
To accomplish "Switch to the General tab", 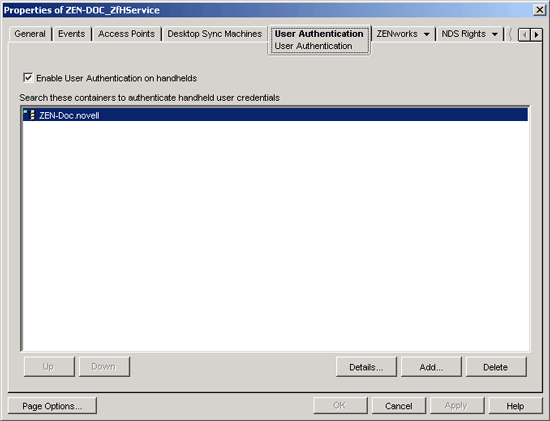I will pyautogui.click(x=30, y=34).
